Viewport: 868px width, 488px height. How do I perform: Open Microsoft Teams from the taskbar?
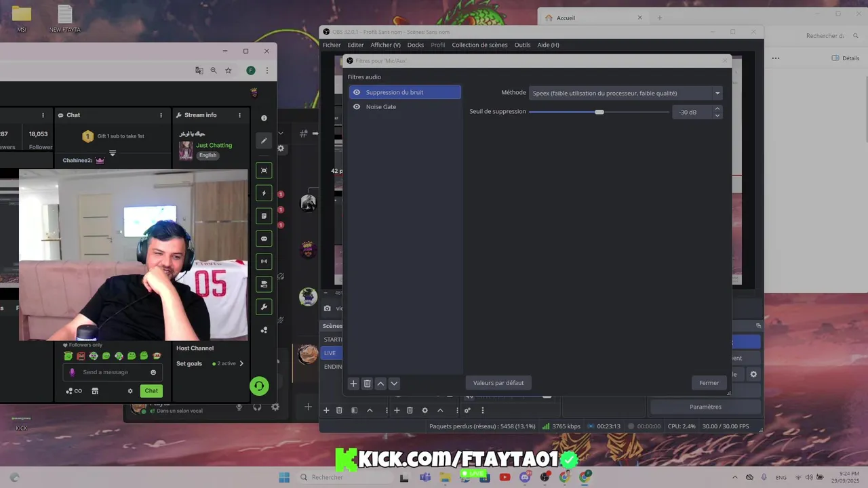425,477
